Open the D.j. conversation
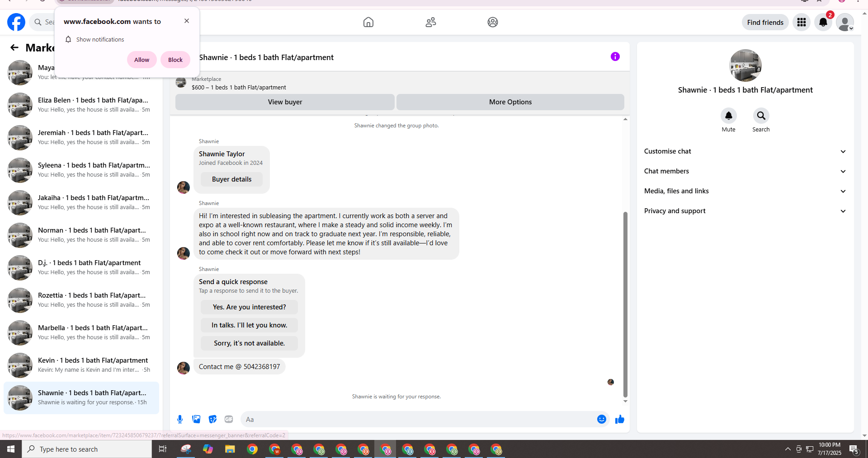 tap(81, 267)
